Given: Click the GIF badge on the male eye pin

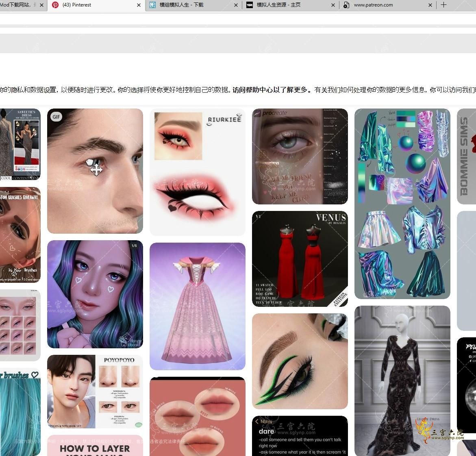Looking at the screenshot, I should pyautogui.click(x=56, y=117).
